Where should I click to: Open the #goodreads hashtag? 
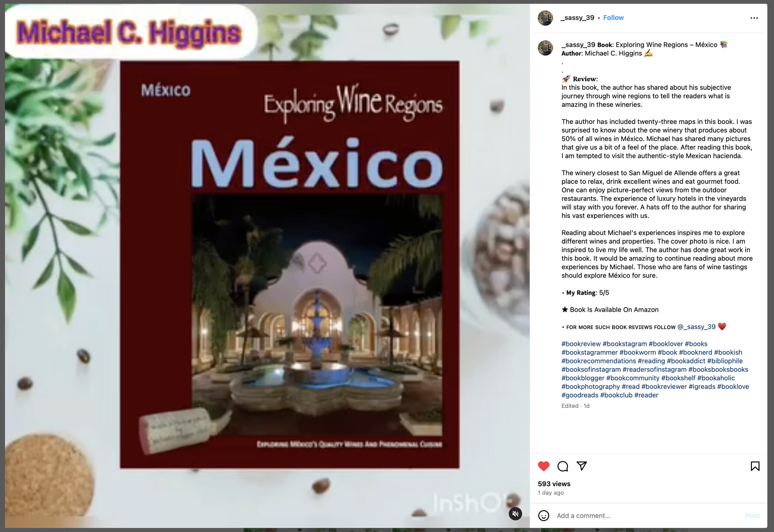[580, 395]
